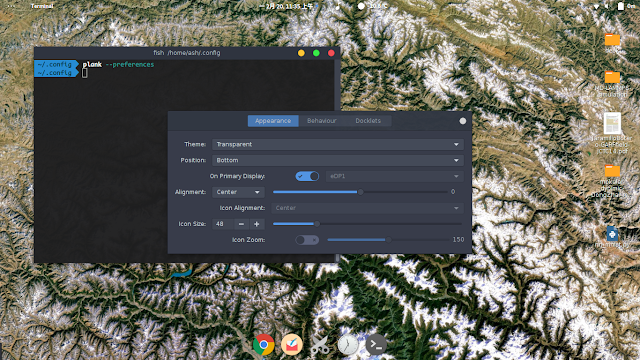Image resolution: width=640 pixels, height=360 pixels.
Task: Switch to the Behaviour tab
Action: (x=322, y=121)
